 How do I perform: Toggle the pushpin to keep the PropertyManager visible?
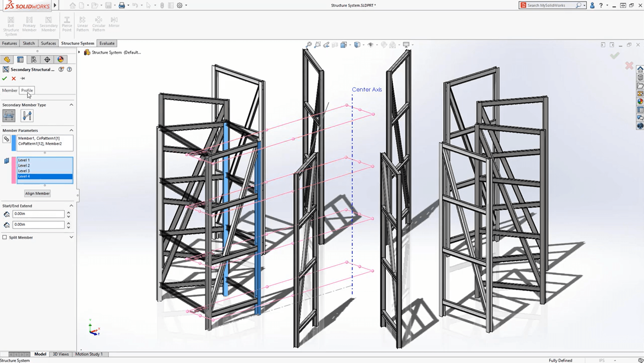pos(23,79)
